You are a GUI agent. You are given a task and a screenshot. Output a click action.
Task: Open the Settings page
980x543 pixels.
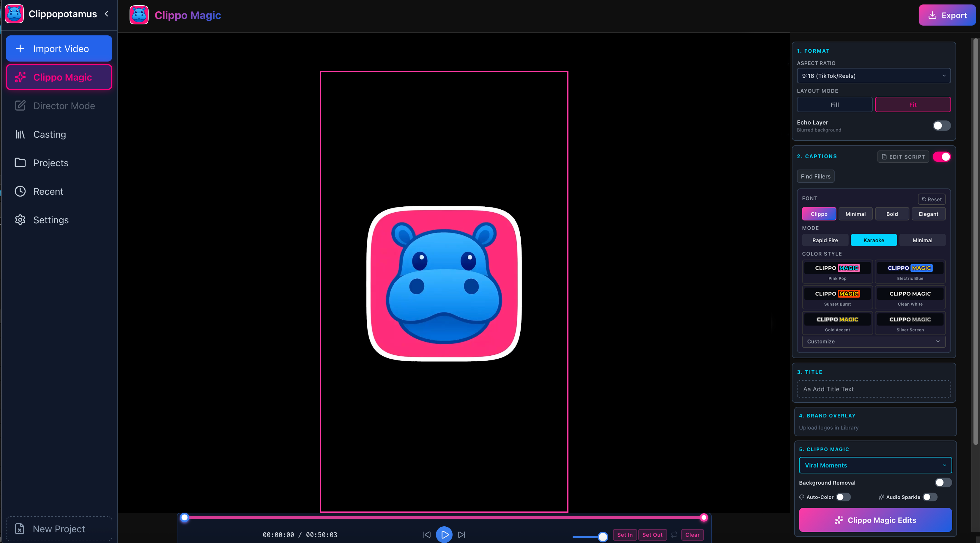[59, 220]
